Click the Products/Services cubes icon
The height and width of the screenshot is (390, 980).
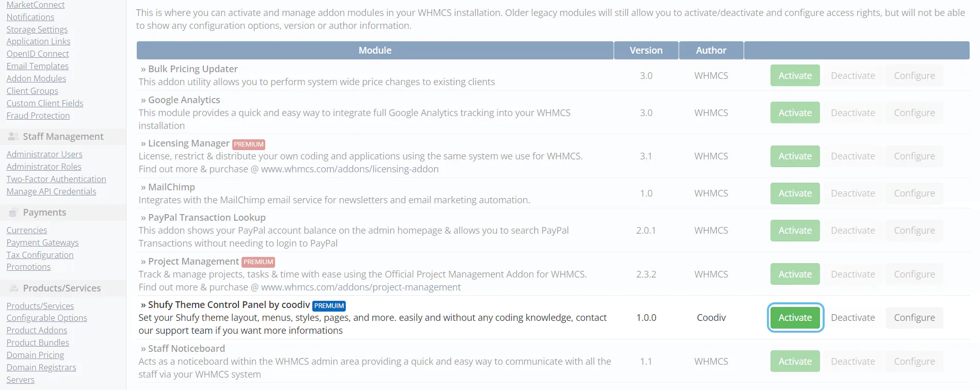(13, 288)
